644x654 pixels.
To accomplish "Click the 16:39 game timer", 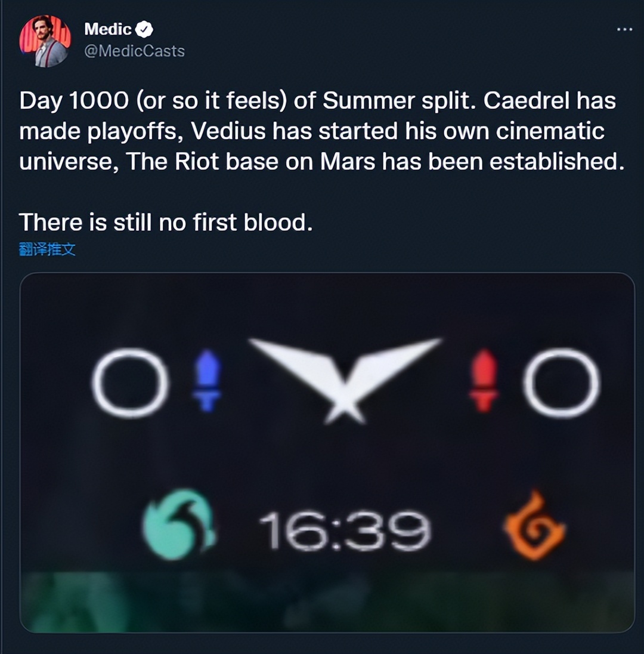I will 345,530.
